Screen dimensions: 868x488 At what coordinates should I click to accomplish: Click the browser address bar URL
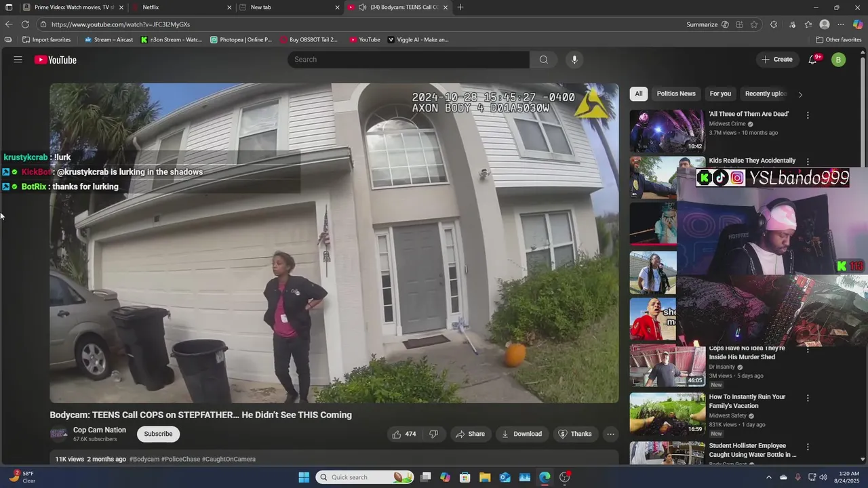coord(121,24)
